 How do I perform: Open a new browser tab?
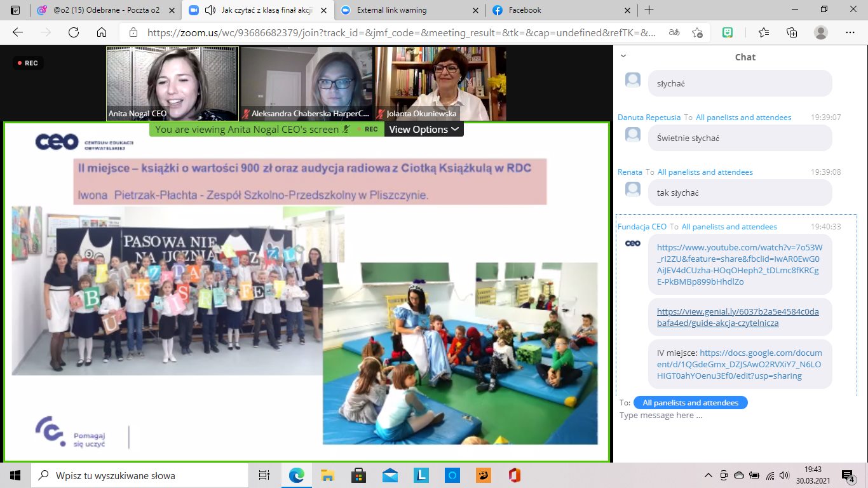(x=649, y=10)
